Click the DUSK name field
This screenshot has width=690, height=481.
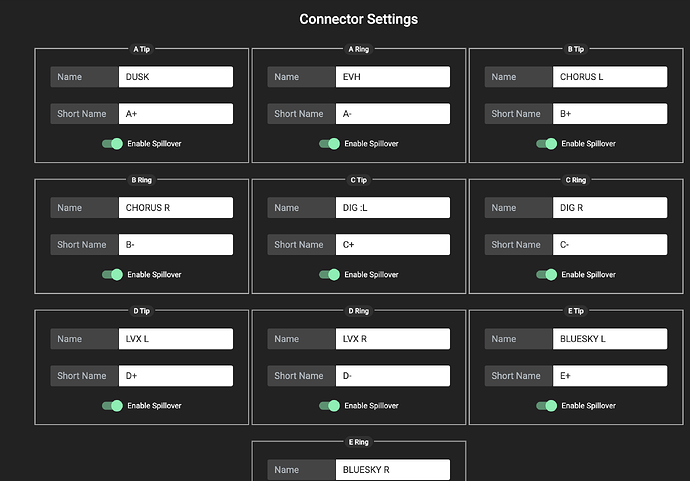point(175,77)
